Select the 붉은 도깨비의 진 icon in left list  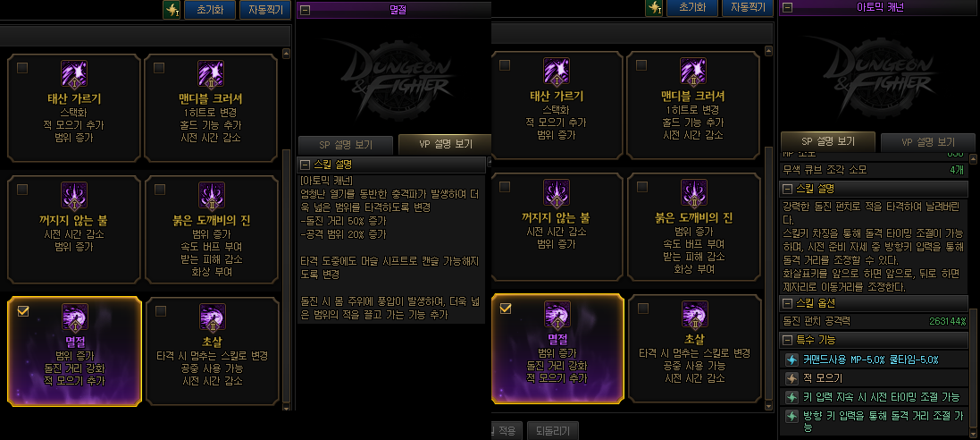click(x=212, y=195)
